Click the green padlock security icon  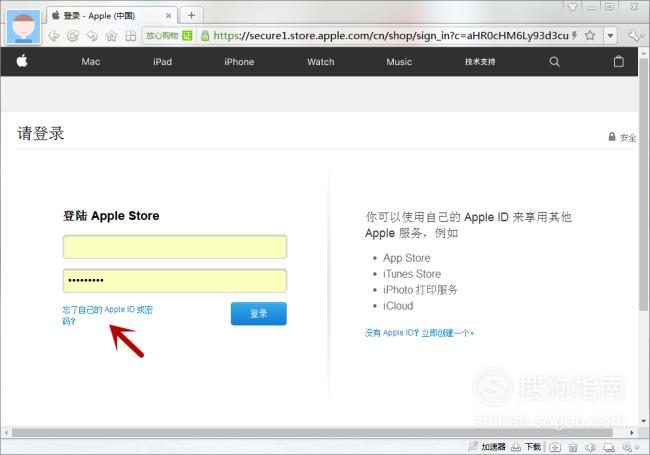[205, 36]
